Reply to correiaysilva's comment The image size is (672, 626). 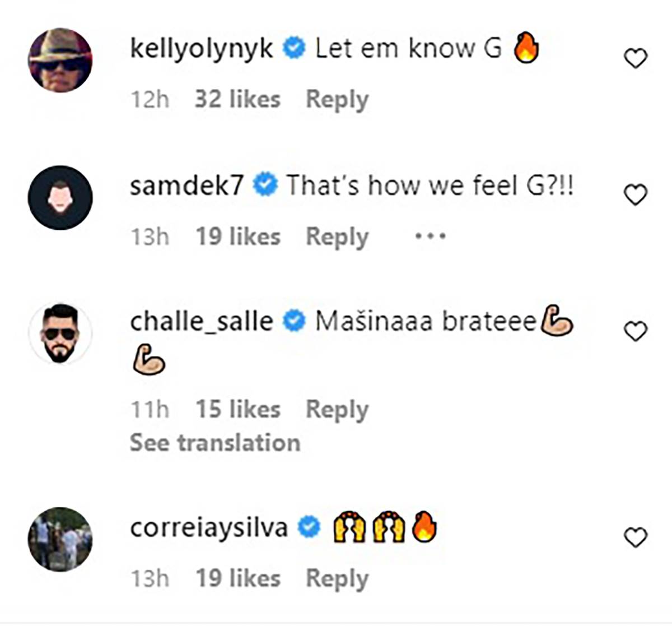click(337, 578)
